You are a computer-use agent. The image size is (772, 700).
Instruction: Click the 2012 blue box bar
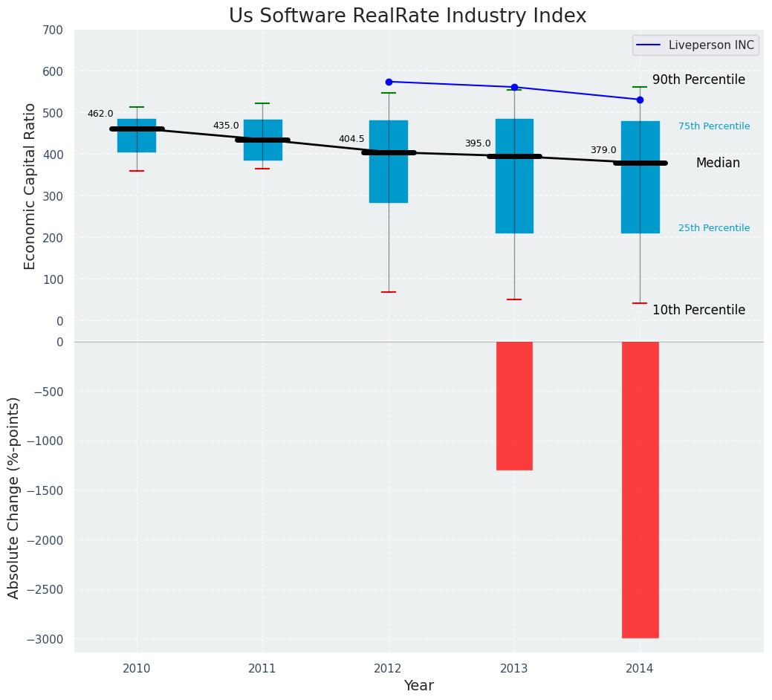click(x=389, y=161)
